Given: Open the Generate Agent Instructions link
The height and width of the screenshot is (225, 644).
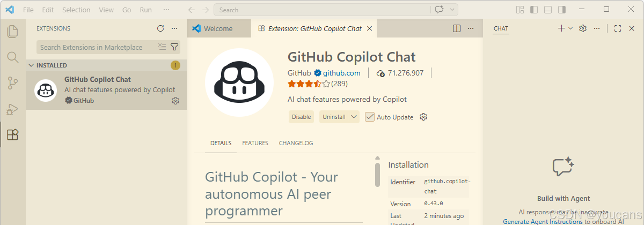Looking at the screenshot, I should (543, 221).
